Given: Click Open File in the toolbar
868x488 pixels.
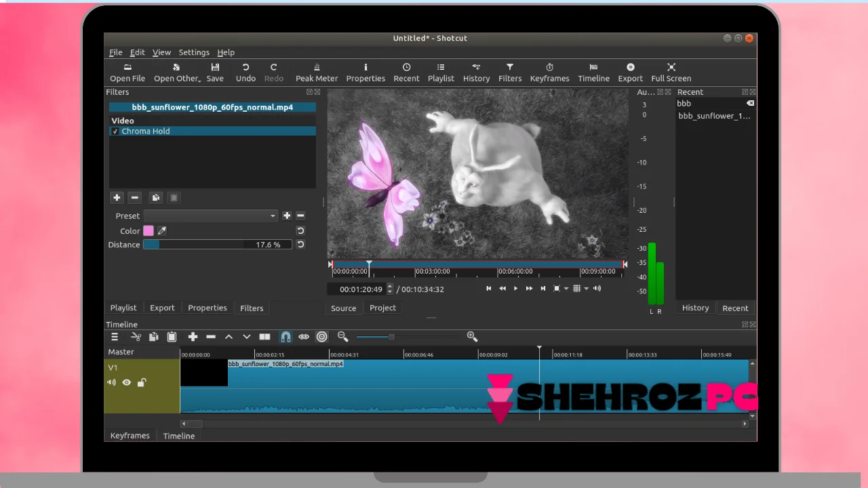Looking at the screenshot, I should pos(127,72).
